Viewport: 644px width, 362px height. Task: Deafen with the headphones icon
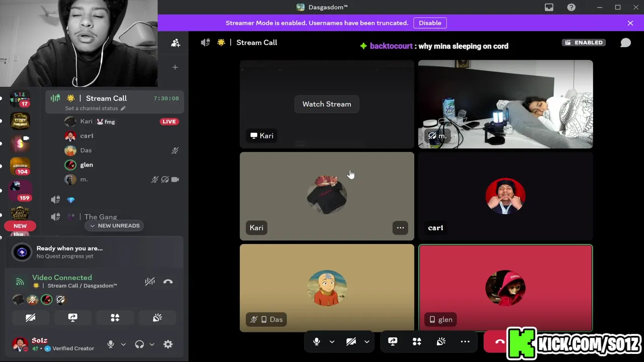click(139, 344)
